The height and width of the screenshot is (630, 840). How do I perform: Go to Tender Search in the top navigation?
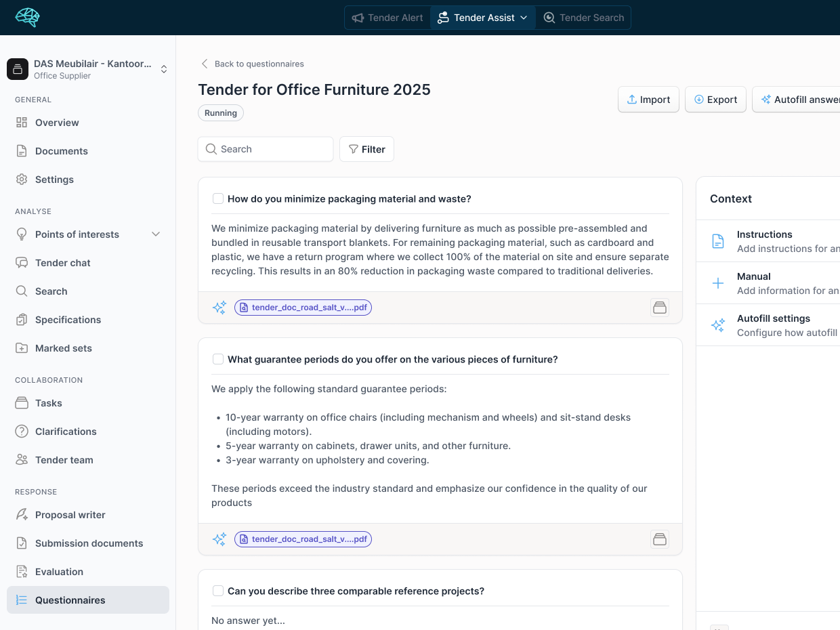(583, 18)
